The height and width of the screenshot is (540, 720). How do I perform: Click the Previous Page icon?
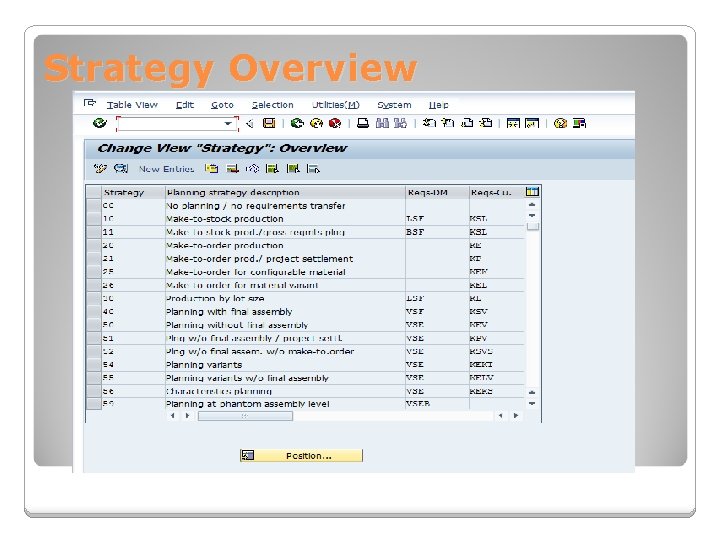pos(448,123)
